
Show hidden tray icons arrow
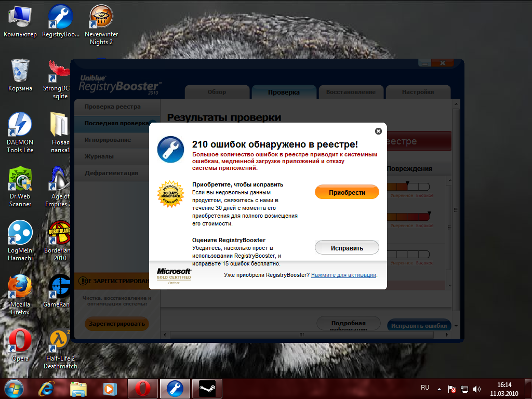(x=440, y=389)
